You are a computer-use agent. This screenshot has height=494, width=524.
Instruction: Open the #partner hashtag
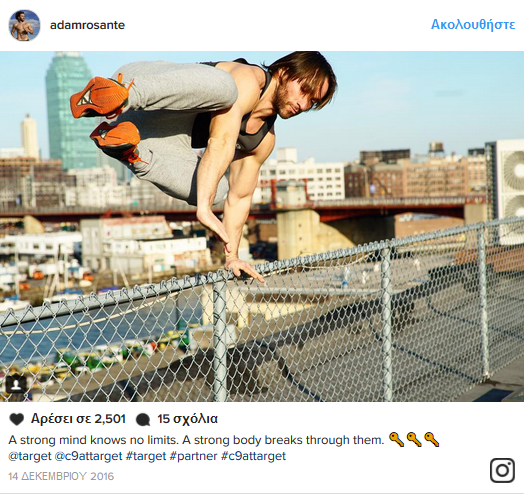pos(193,456)
